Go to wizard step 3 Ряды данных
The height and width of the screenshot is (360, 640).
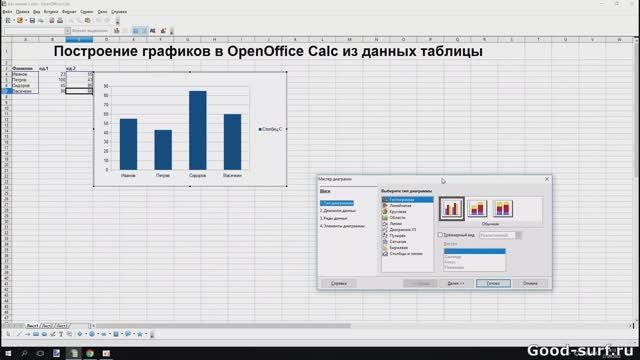[333, 218]
